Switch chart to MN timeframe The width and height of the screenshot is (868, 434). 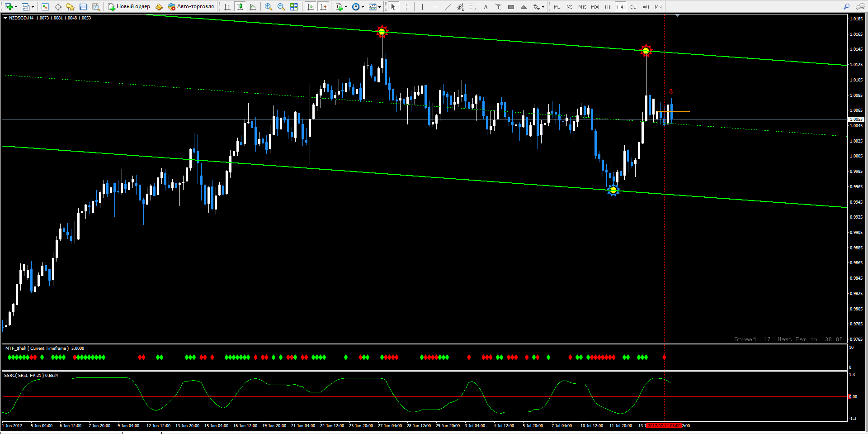click(658, 7)
